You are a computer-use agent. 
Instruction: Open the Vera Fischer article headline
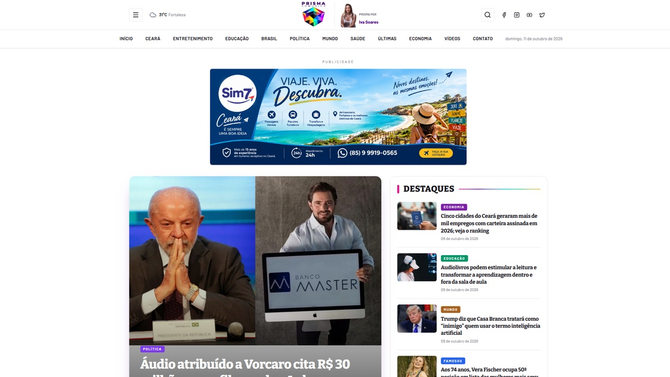coord(490,371)
